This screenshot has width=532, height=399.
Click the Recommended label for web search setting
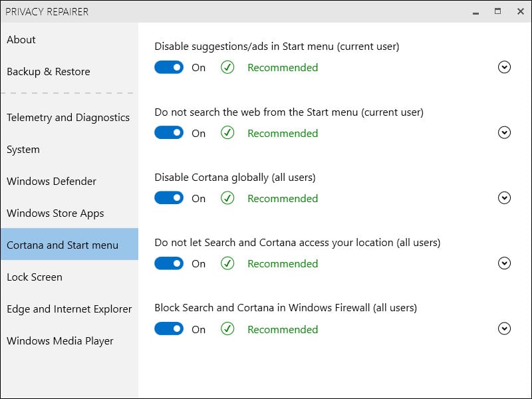[x=283, y=133]
